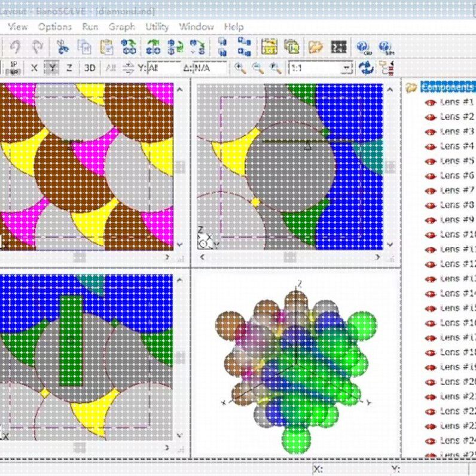476x476 pixels.
Task: Hide Lens #9 using its eye icon
Action: [x=430, y=221]
